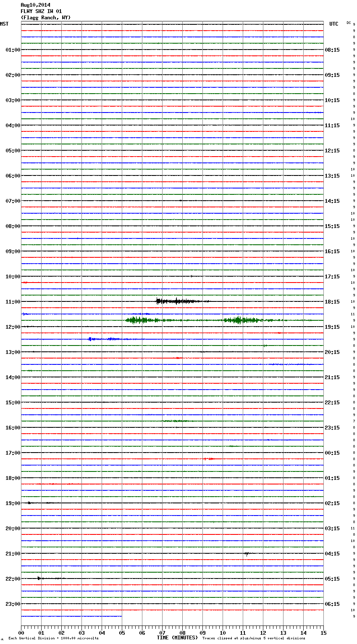Click the station code "FLWY SHZ IW 01"
This screenshot has width=357, height=644.
click(x=41, y=11)
